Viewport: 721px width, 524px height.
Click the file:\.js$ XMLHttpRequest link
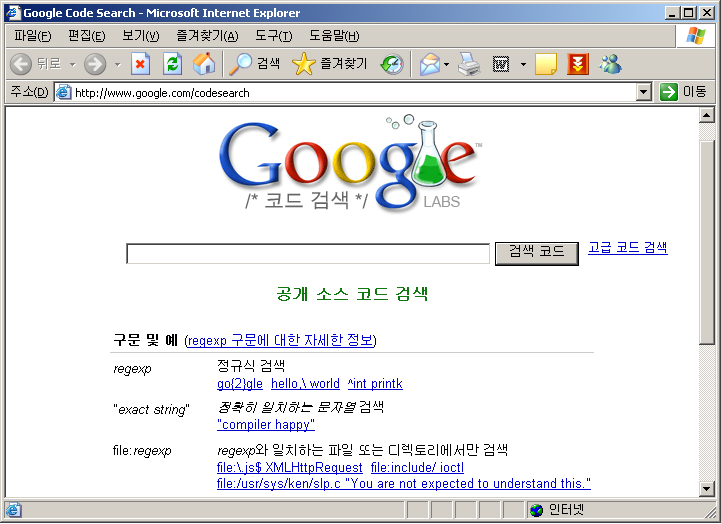point(290,468)
